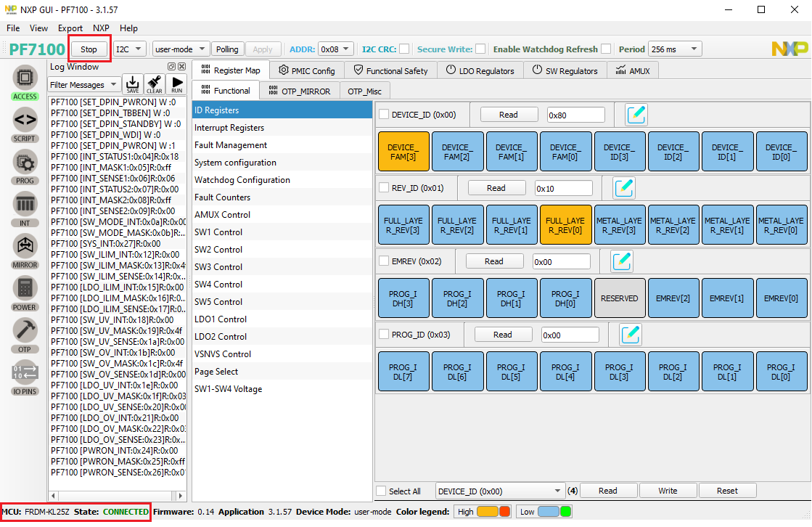This screenshot has height=527, width=812.
Task: Open the Export menu
Action: point(70,28)
